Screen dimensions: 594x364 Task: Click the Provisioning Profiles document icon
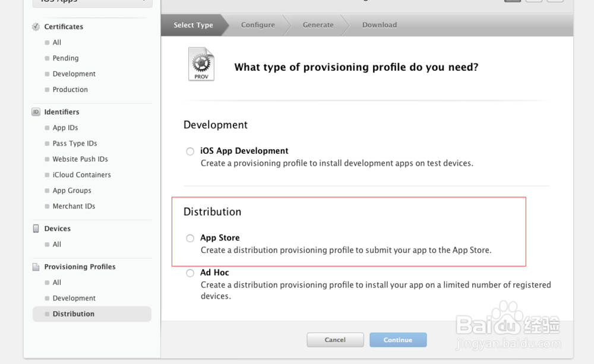point(36,267)
